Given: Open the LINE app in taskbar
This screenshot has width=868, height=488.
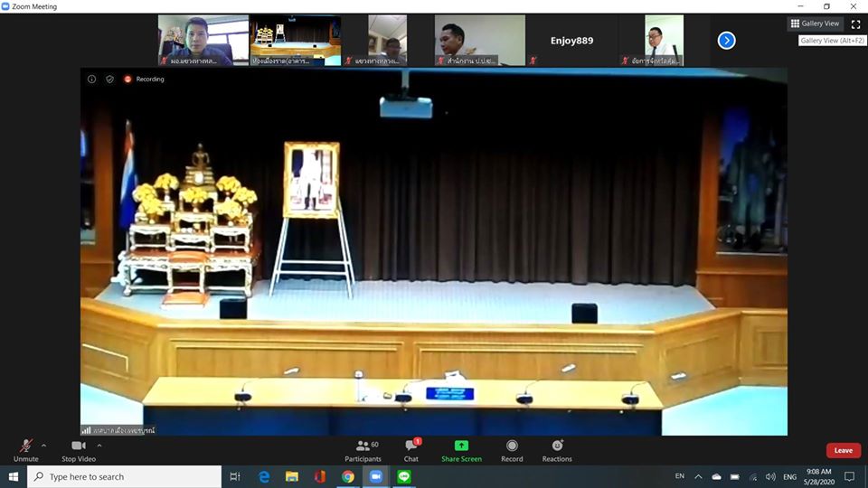Looking at the screenshot, I should (x=404, y=476).
